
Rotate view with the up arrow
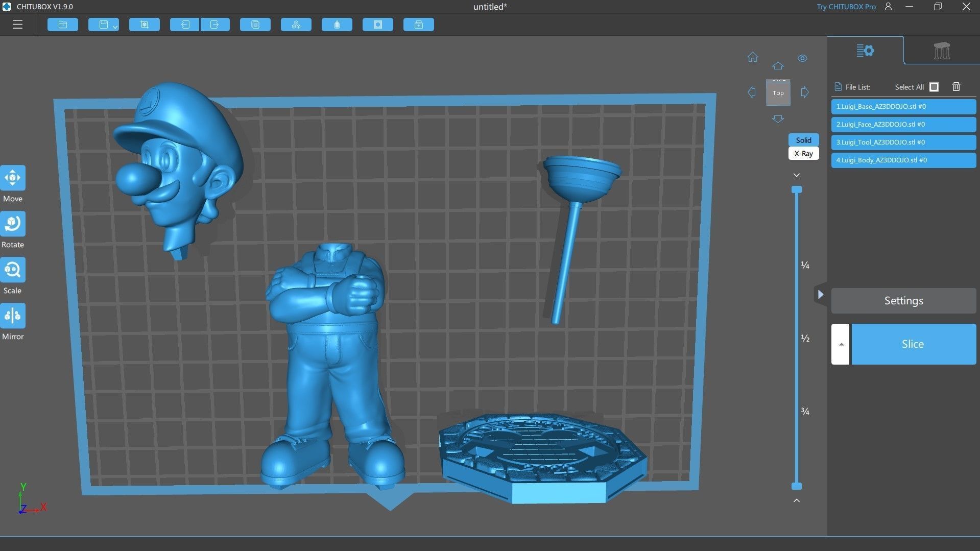pyautogui.click(x=778, y=66)
